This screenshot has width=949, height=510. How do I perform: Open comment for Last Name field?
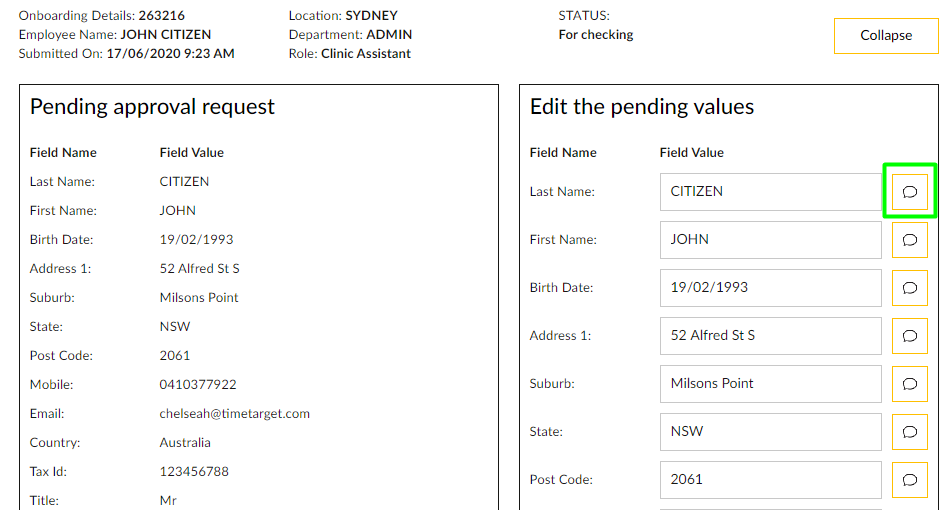point(909,192)
